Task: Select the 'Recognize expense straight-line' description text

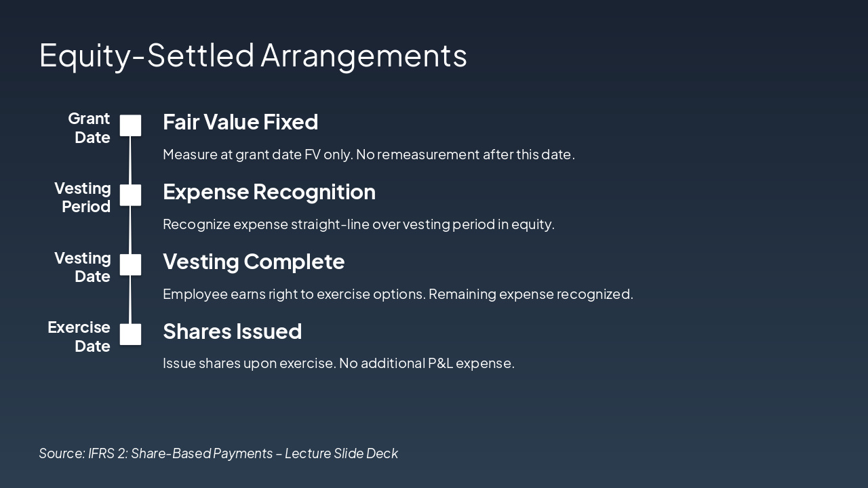Action: point(358,224)
